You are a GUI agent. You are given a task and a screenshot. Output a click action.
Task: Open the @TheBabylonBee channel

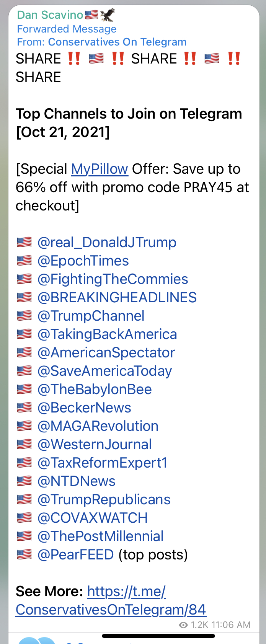click(x=95, y=390)
